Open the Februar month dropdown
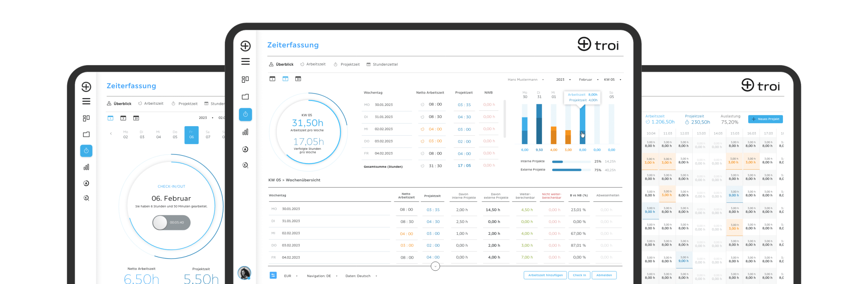This screenshot has height=284, width=868. (589, 80)
